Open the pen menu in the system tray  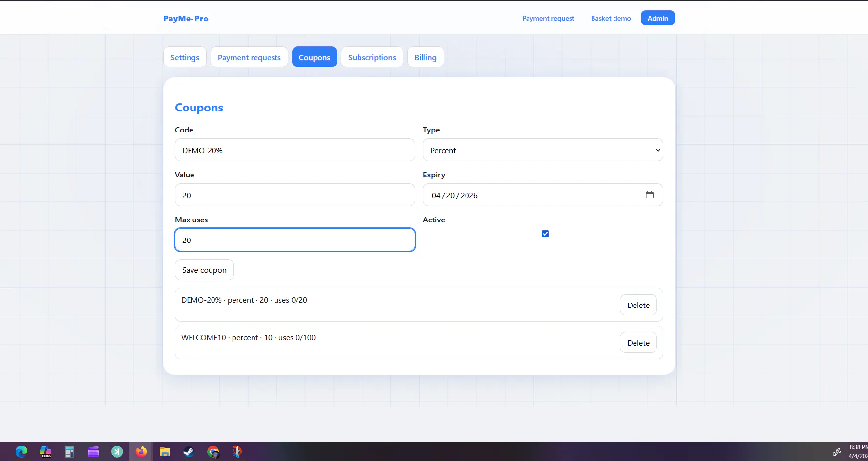837,452
